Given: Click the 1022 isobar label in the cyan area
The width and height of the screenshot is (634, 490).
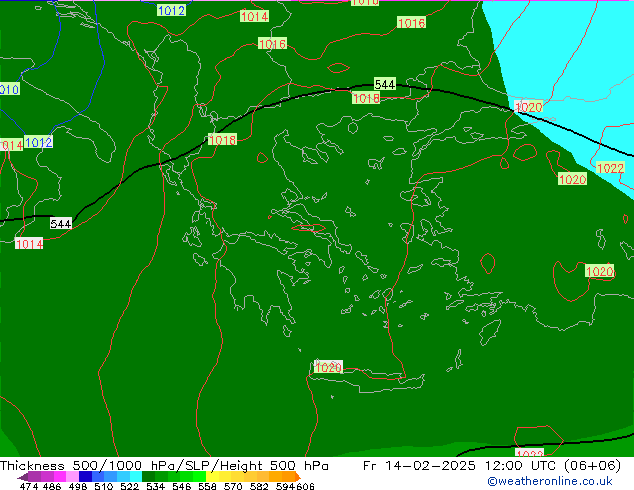Looking at the screenshot, I should (x=610, y=168).
